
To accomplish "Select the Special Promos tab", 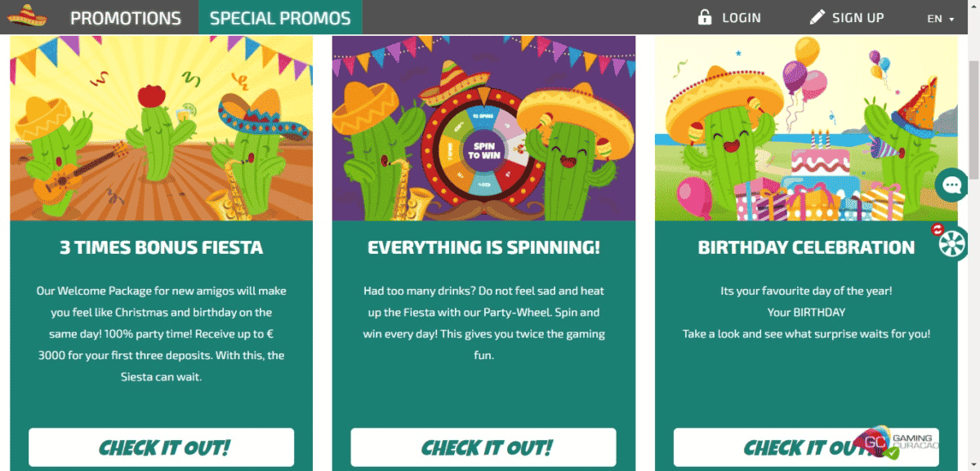I will tap(280, 18).
